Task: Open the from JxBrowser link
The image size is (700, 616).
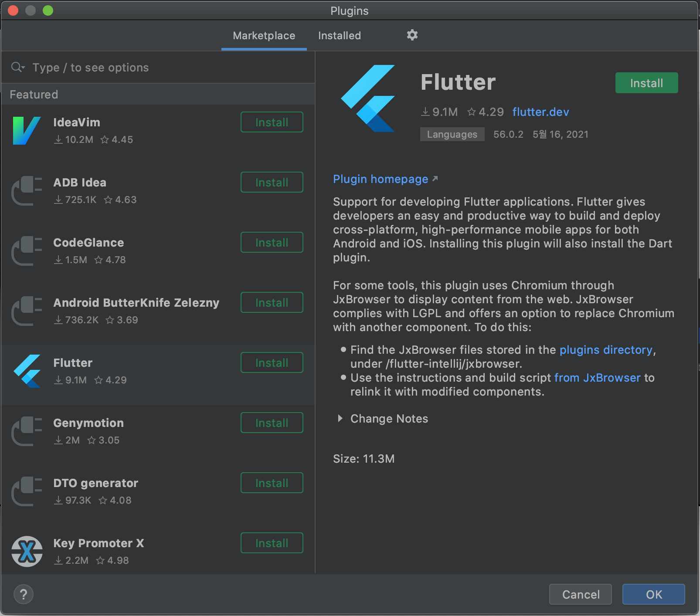Action: point(598,378)
